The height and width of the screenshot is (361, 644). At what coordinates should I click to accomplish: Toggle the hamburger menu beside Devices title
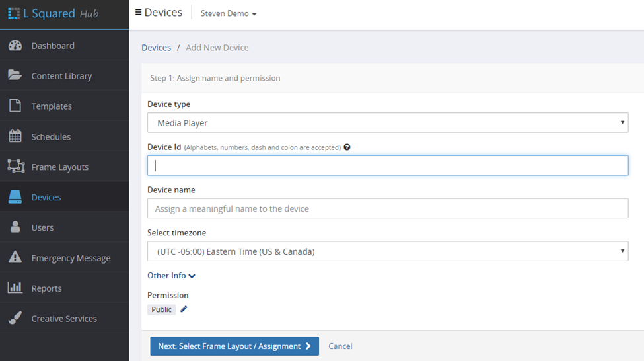(x=138, y=13)
